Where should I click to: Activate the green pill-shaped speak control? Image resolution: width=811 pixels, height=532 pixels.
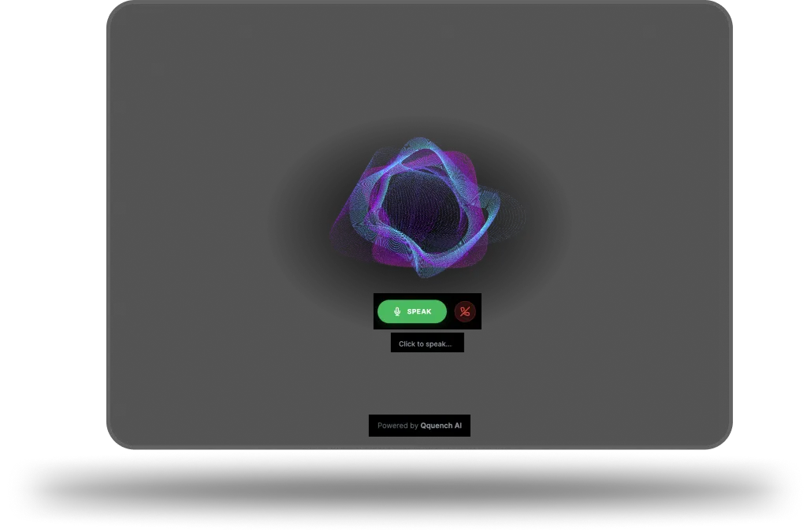[412, 311]
